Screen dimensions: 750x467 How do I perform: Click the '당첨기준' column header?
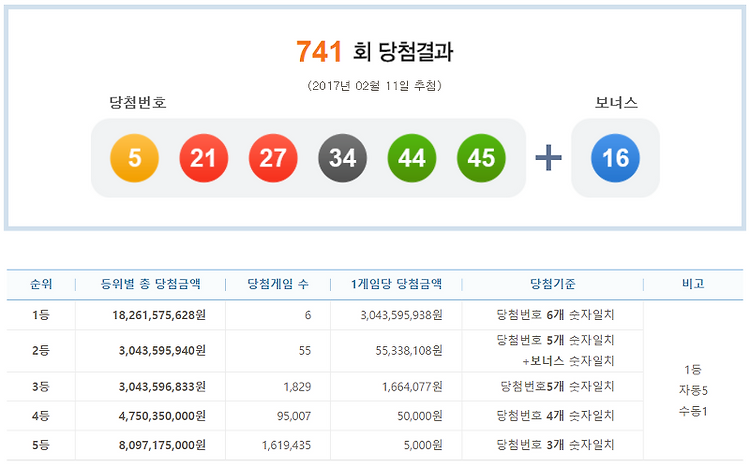tap(552, 284)
